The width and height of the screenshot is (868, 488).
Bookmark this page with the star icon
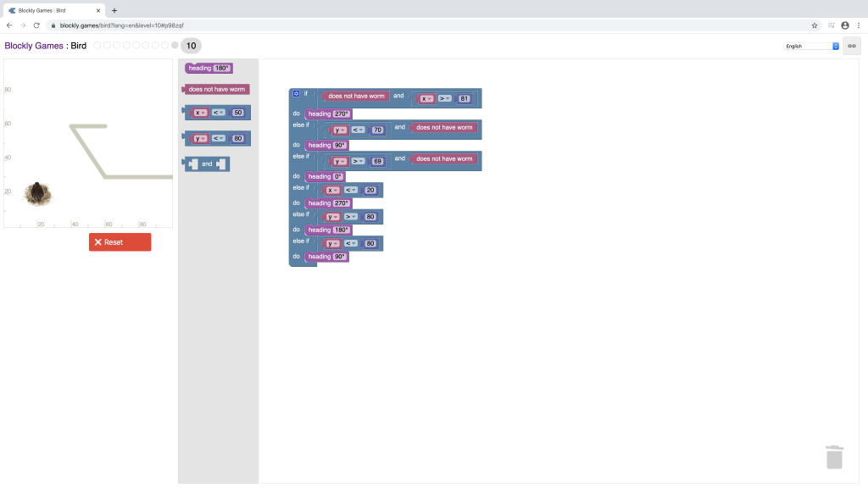[815, 25]
